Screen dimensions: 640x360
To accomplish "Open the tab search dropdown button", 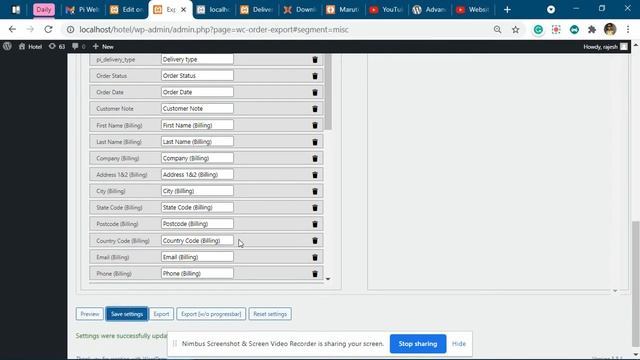I will pyautogui.click(x=551, y=9).
